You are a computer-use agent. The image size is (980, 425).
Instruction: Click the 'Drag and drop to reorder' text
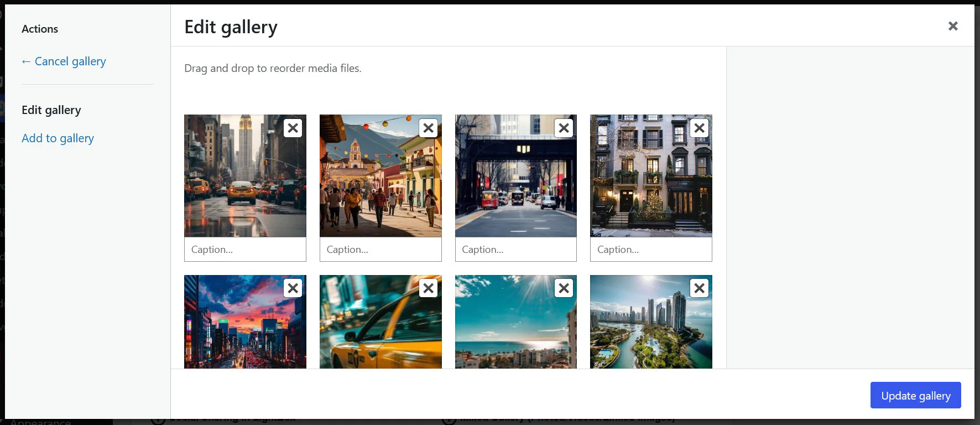pyautogui.click(x=273, y=68)
